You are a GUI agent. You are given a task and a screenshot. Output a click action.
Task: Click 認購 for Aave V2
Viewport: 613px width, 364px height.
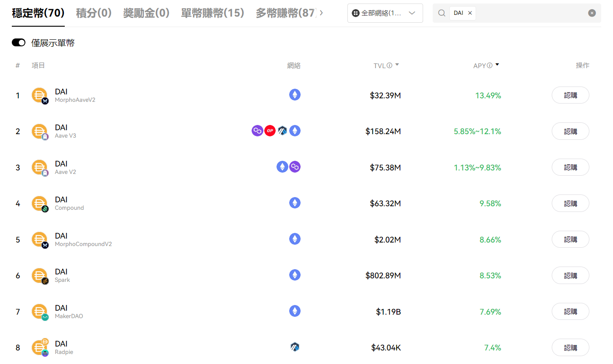coord(570,167)
